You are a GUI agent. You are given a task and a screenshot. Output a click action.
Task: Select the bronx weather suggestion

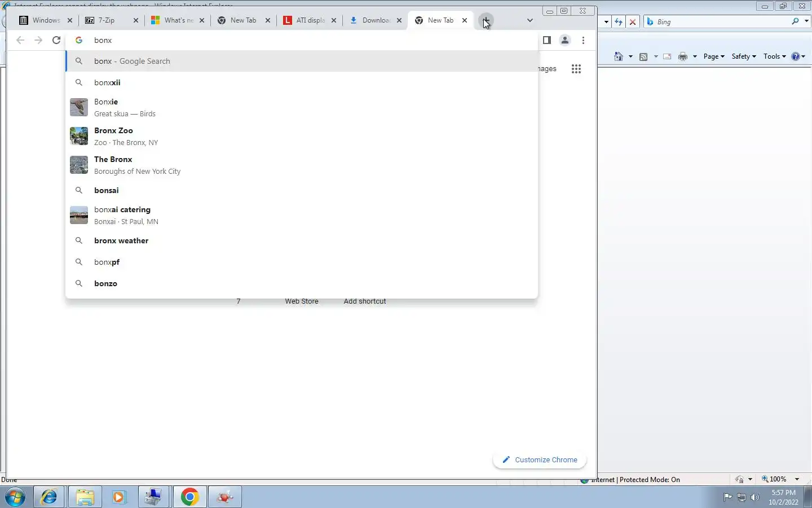coord(302,240)
